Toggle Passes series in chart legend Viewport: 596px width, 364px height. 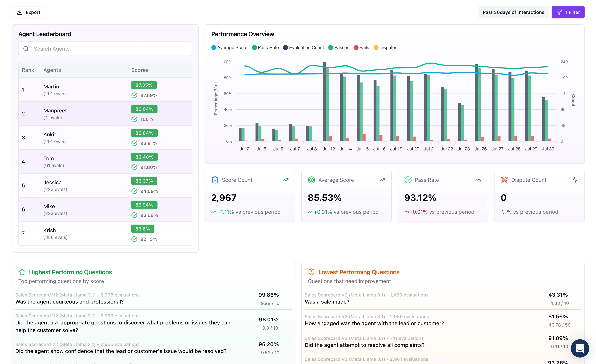[339, 48]
